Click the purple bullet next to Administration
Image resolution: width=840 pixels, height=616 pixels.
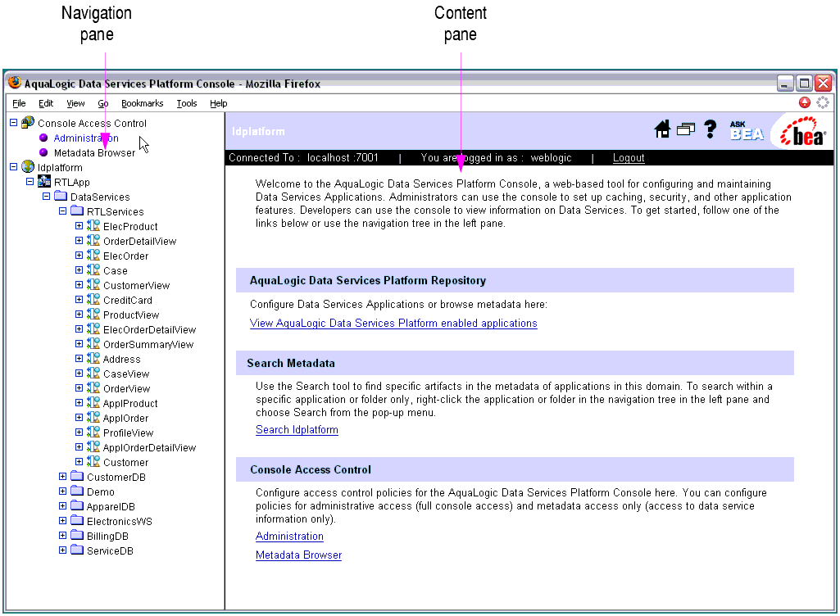44,138
